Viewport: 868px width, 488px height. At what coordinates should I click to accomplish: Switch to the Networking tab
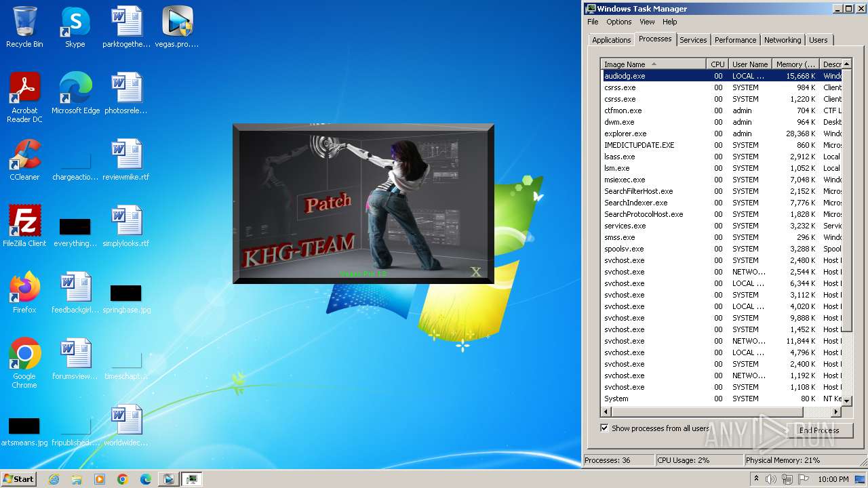783,40
